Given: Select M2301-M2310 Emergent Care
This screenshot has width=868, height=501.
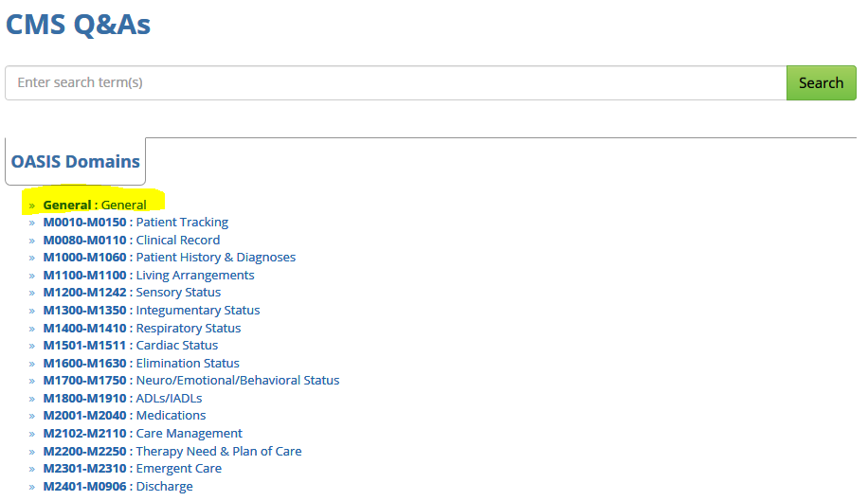Looking at the screenshot, I should (x=133, y=469).
